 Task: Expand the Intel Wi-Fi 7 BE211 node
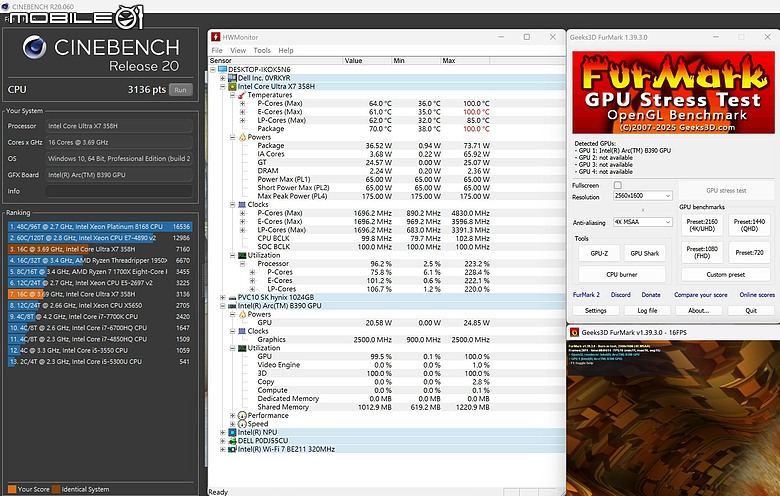(223, 449)
